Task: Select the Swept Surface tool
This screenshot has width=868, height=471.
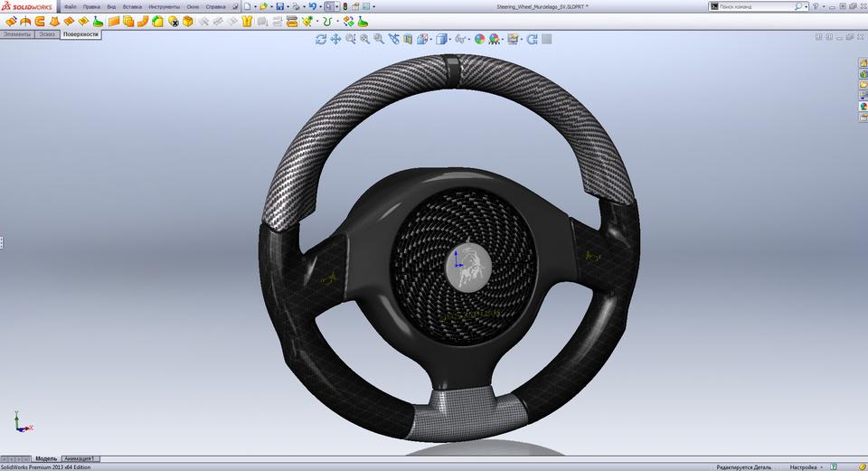Action: coord(40,22)
